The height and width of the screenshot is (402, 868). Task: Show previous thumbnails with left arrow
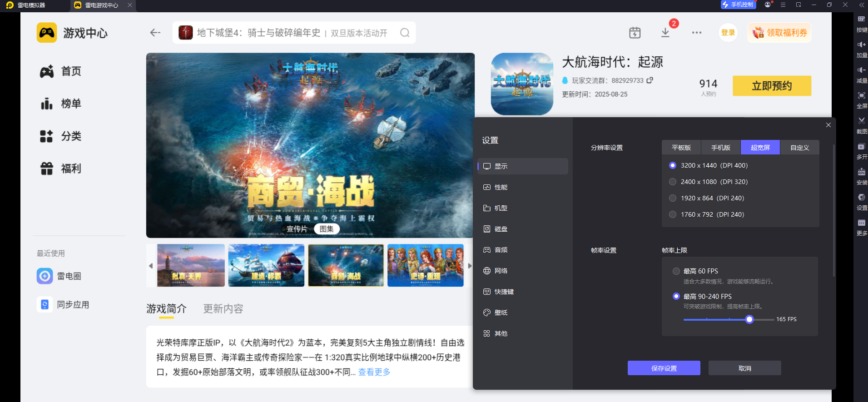coord(151,266)
